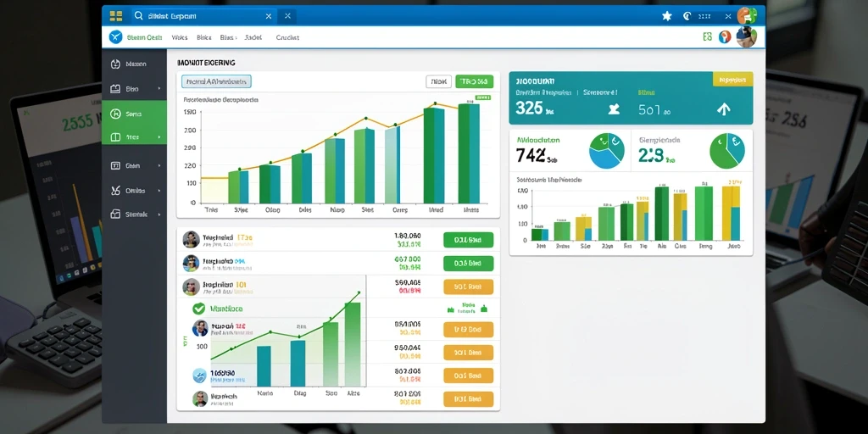868x434 pixels.
Task: Click the round orange-blue icon beside the header avatar
Action: [x=725, y=37]
